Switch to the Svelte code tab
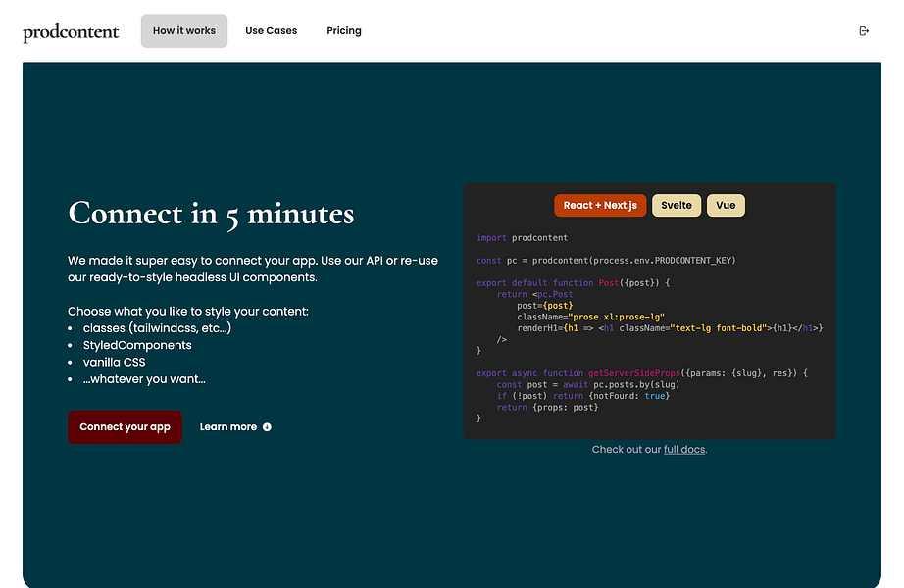Screen dimensions: 904x588 pyautogui.click(x=677, y=205)
